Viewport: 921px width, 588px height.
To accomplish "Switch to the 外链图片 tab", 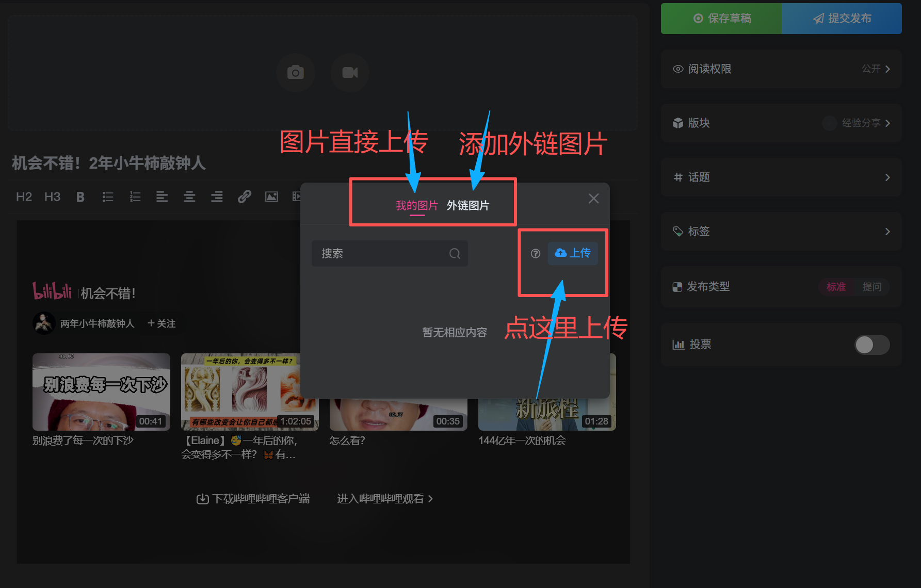I will [x=467, y=206].
